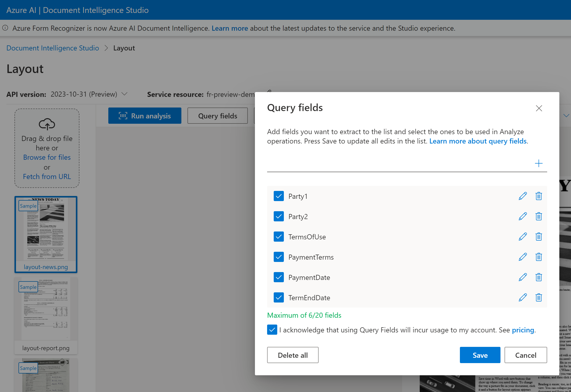Screen dimensions: 571x392
Task: Open the Layout breadcrumb link
Action: click(x=124, y=48)
